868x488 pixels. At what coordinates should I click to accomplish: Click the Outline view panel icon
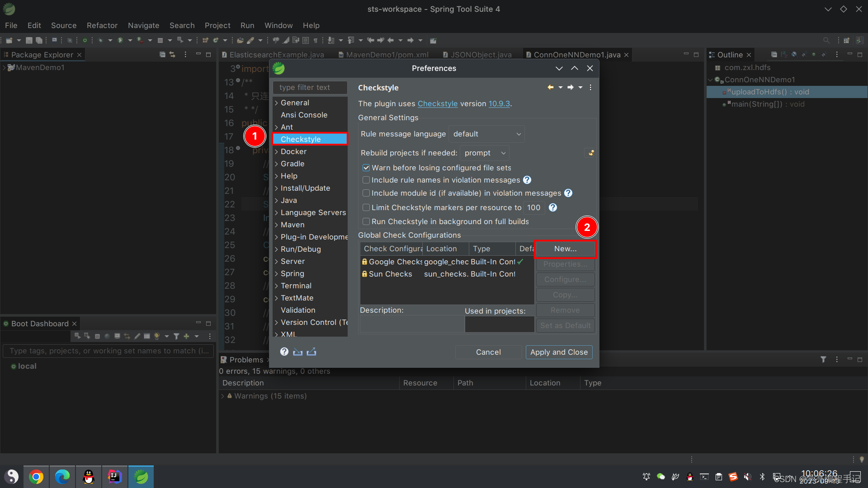712,54
